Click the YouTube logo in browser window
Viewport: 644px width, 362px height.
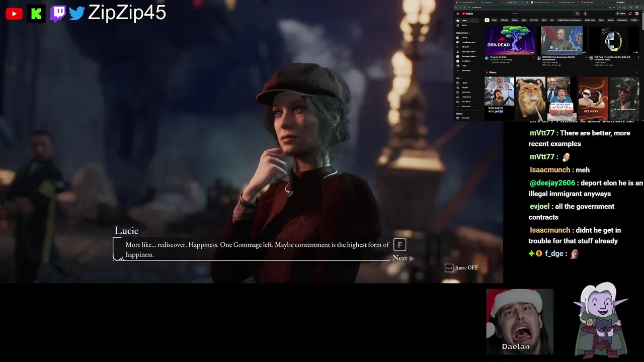coord(467,14)
